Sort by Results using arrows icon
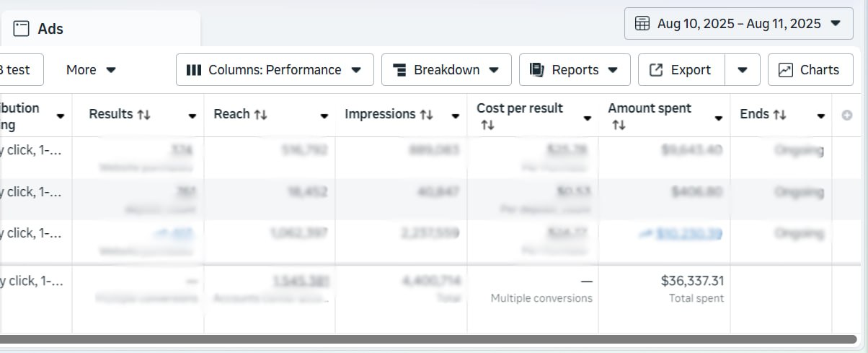This screenshot has height=353, width=868. pos(143,115)
